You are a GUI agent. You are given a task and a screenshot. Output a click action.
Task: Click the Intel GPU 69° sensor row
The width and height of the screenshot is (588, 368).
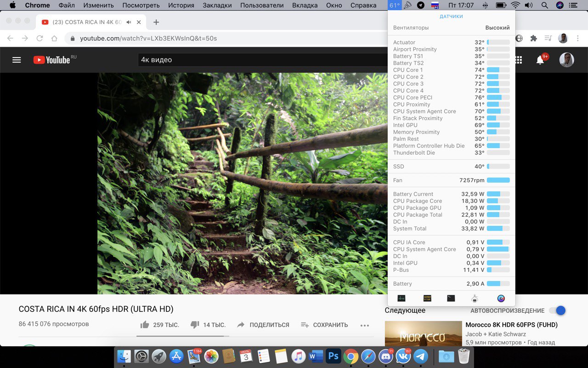[451, 125]
